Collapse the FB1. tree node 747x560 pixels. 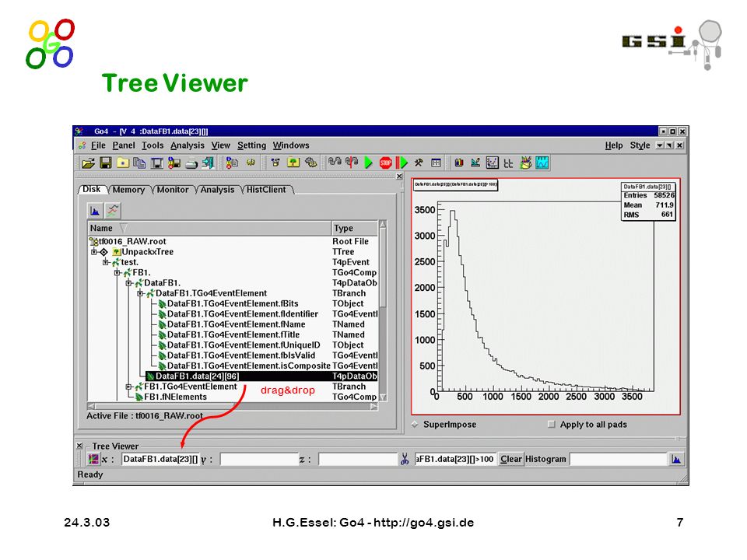117,273
